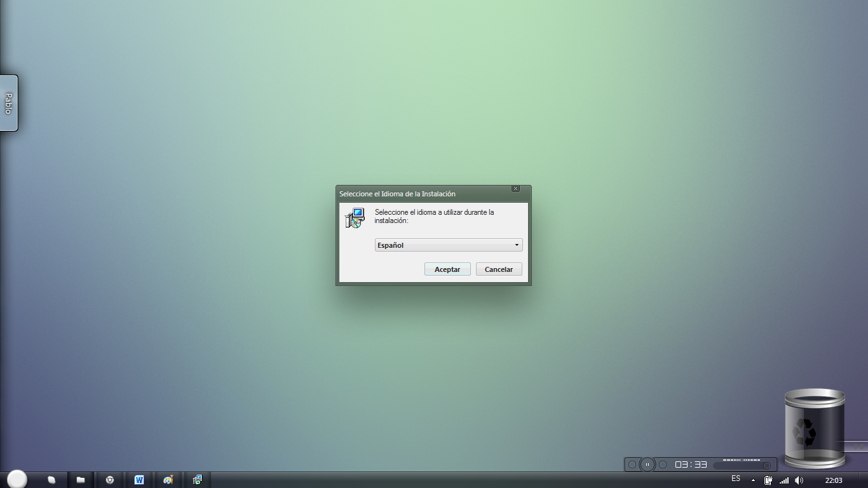Open the Pablo side tab
Screen dimensions: 868x488
click(9, 103)
